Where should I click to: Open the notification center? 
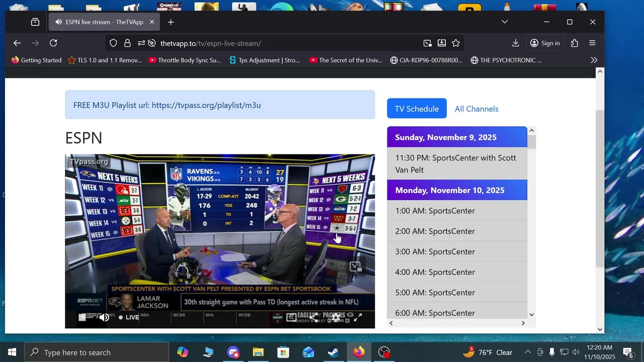[628, 352]
